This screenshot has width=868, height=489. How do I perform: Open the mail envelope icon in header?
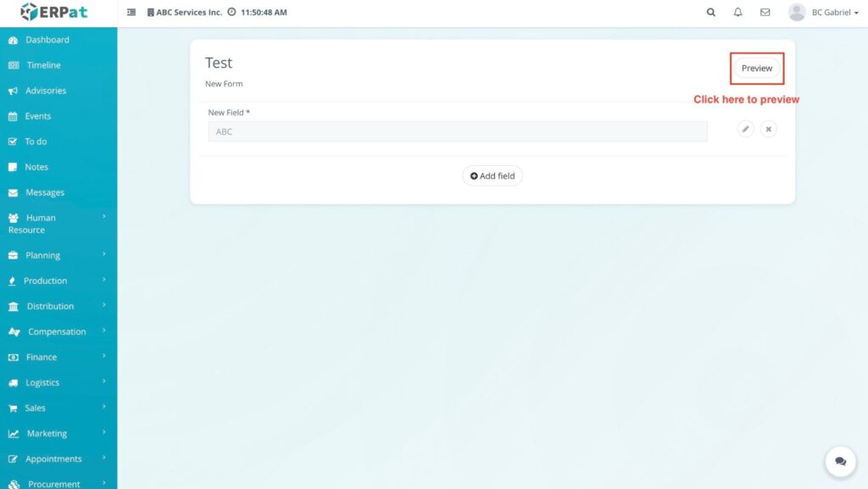pyautogui.click(x=765, y=12)
